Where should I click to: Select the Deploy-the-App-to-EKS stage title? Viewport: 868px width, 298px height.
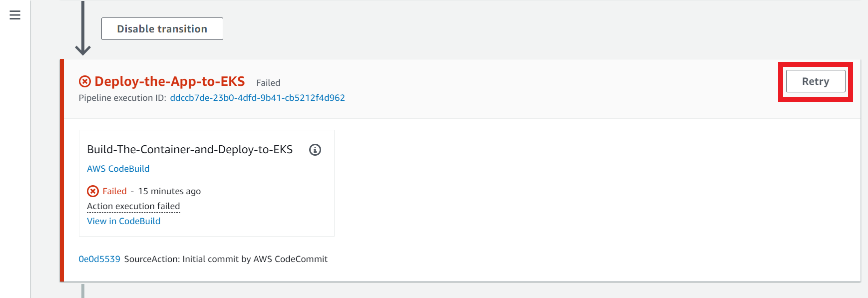tap(170, 81)
